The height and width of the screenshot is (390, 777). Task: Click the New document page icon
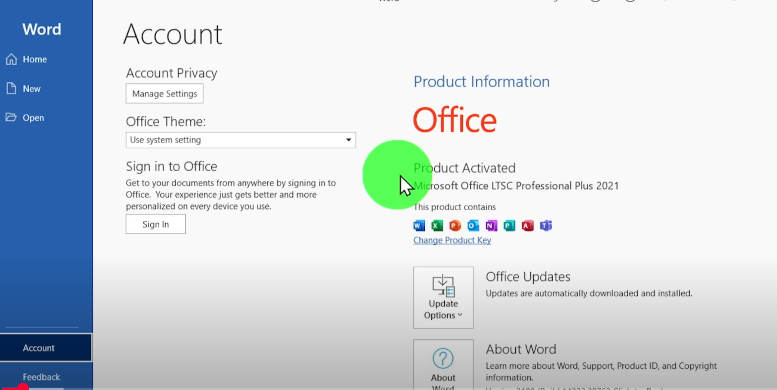[x=11, y=89]
